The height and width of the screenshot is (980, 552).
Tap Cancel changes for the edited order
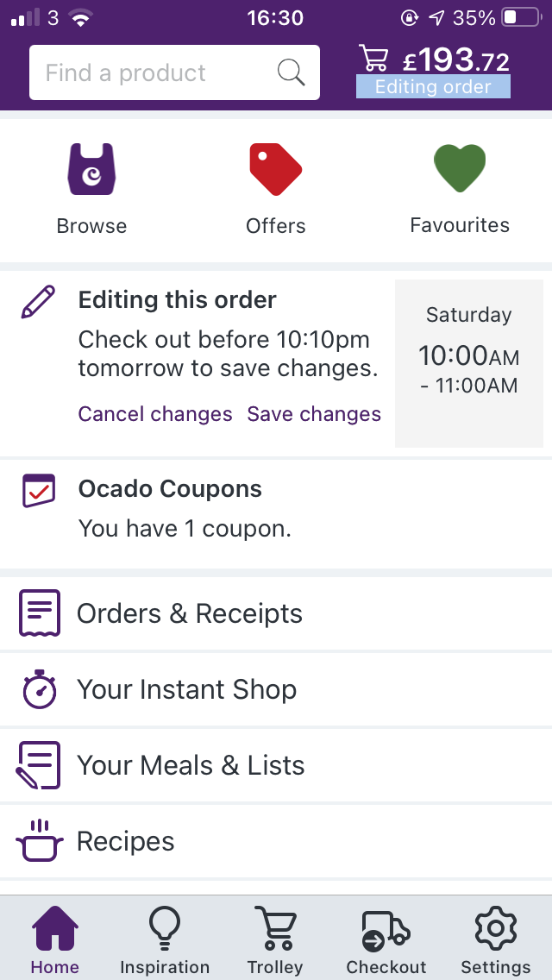[155, 414]
